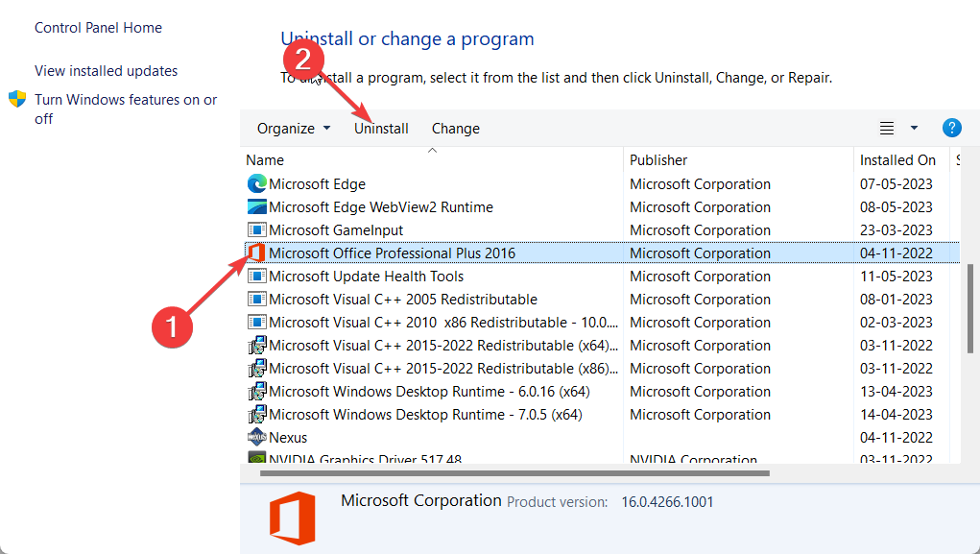Open Turn Windows features on or off
Image resolution: width=980 pixels, height=554 pixels.
(x=126, y=108)
